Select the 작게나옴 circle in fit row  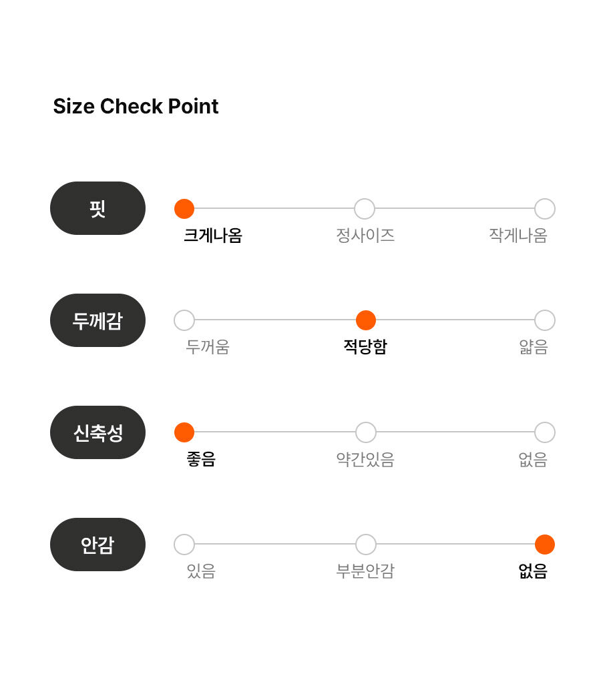coord(545,208)
